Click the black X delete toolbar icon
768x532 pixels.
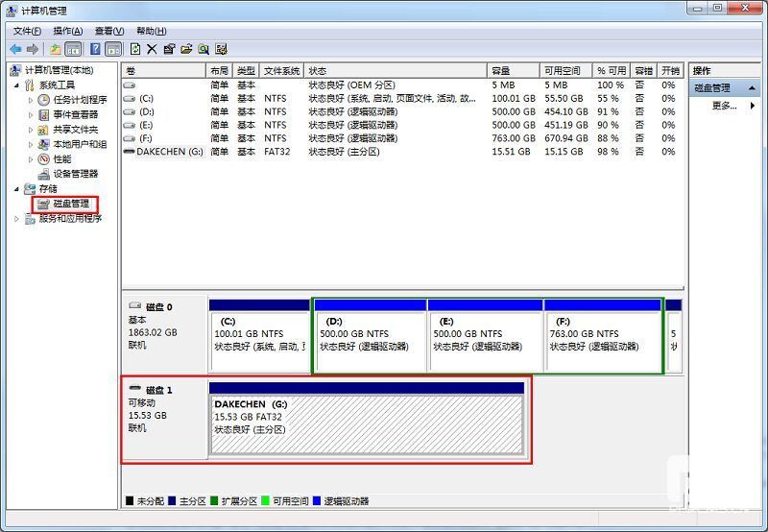coord(152,49)
